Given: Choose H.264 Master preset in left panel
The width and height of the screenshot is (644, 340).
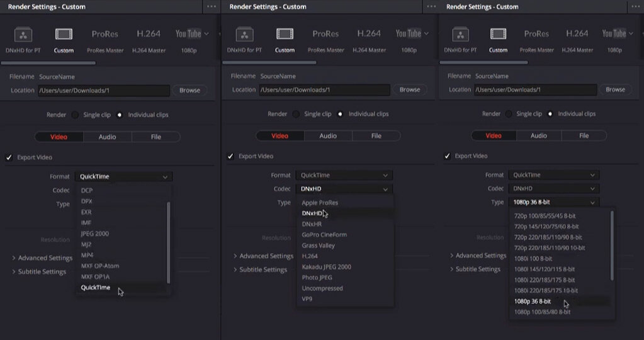Looking at the screenshot, I should point(149,40).
